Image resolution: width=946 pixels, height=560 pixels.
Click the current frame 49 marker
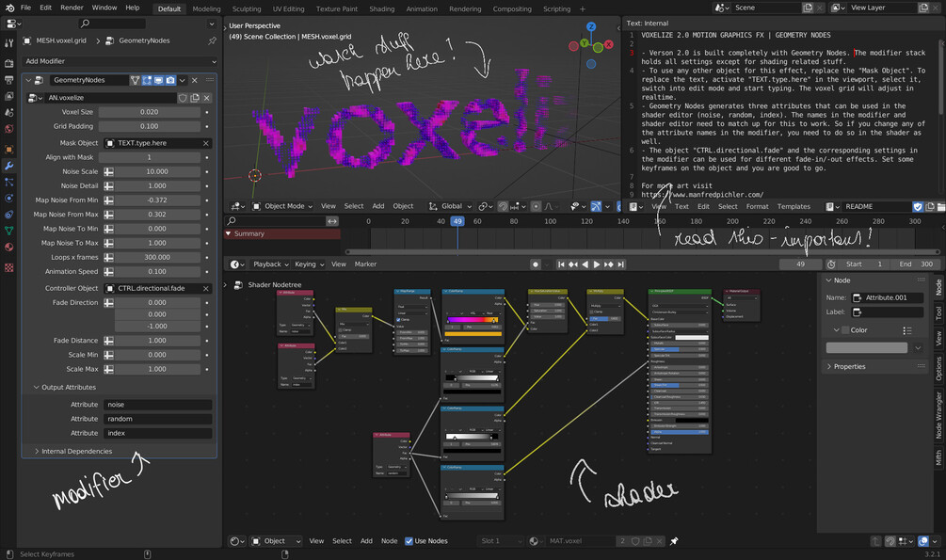pos(457,221)
